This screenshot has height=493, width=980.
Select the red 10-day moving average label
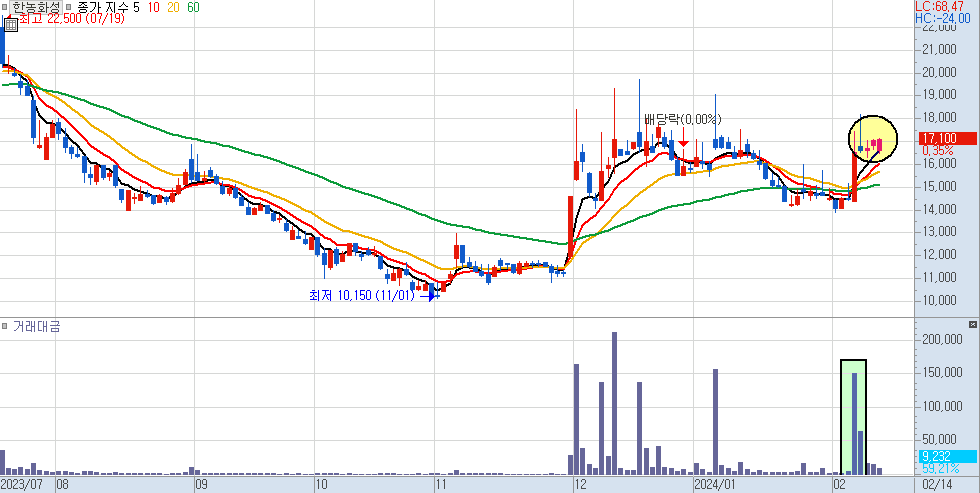pos(155,7)
